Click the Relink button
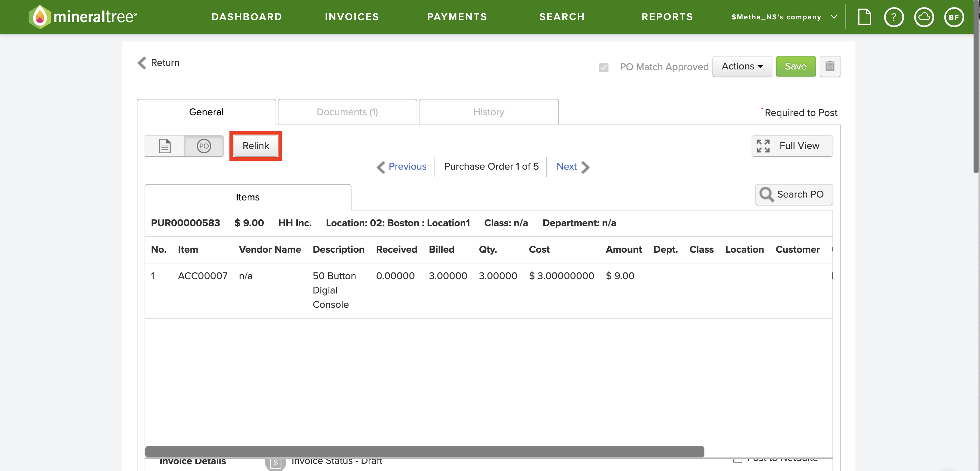Image resolution: width=980 pixels, height=471 pixels. click(256, 146)
